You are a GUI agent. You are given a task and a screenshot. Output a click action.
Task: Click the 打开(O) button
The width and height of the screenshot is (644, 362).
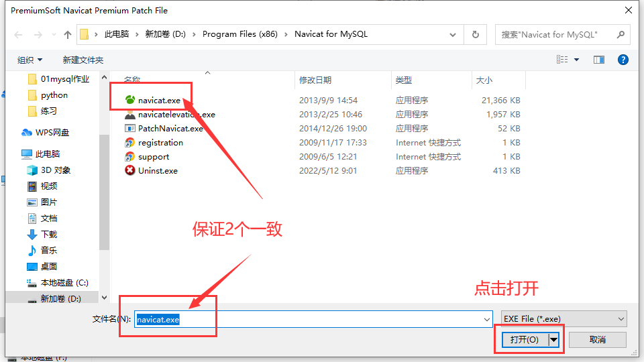pyautogui.click(x=525, y=339)
